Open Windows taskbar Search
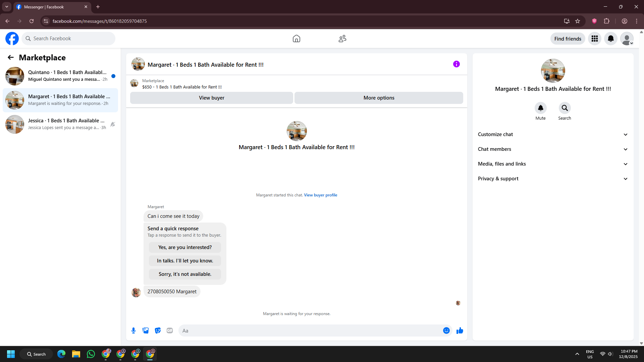This screenshot has width=644, height=362. click(x=36, y=354)
